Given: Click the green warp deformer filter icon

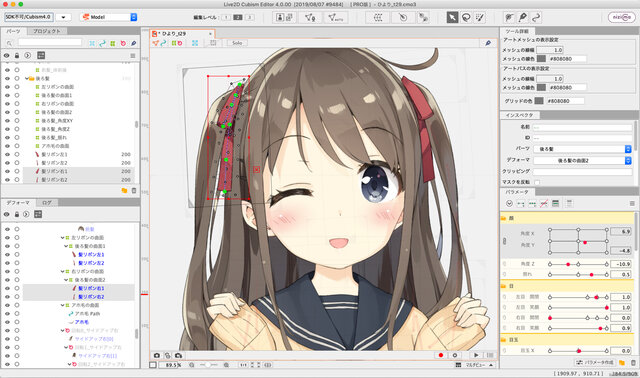Looking at the screenshot, I should pos(113,43).
